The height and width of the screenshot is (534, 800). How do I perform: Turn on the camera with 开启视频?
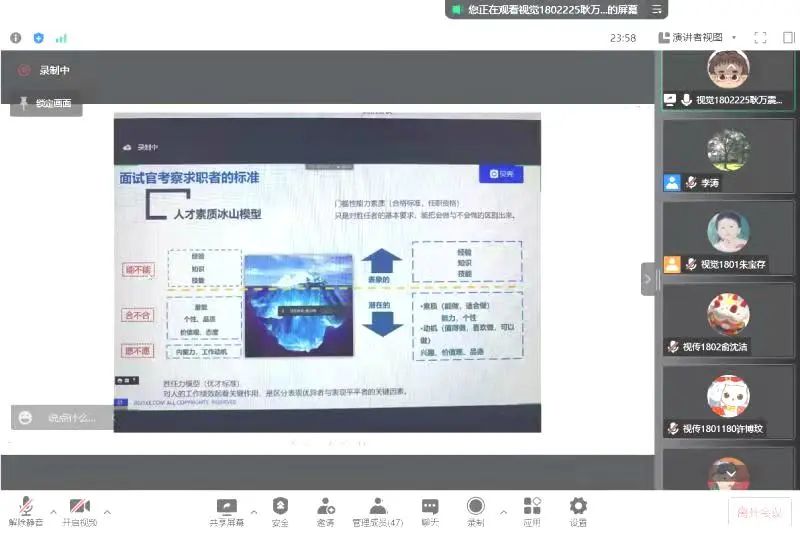pos(80,510)
